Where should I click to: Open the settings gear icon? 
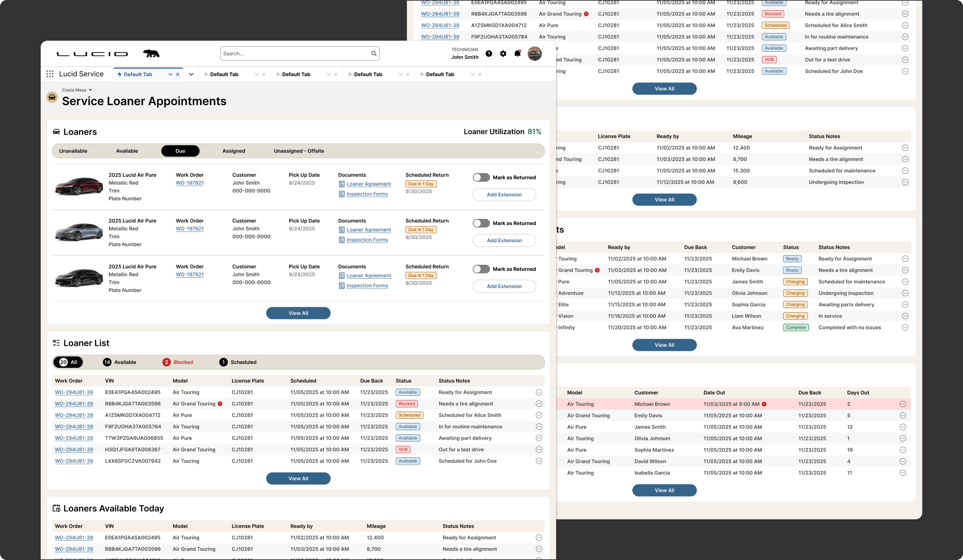coord(503,54)
